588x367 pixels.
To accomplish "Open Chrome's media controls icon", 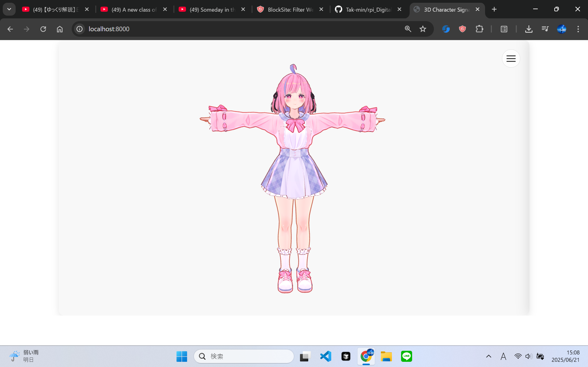I will 545,29.
